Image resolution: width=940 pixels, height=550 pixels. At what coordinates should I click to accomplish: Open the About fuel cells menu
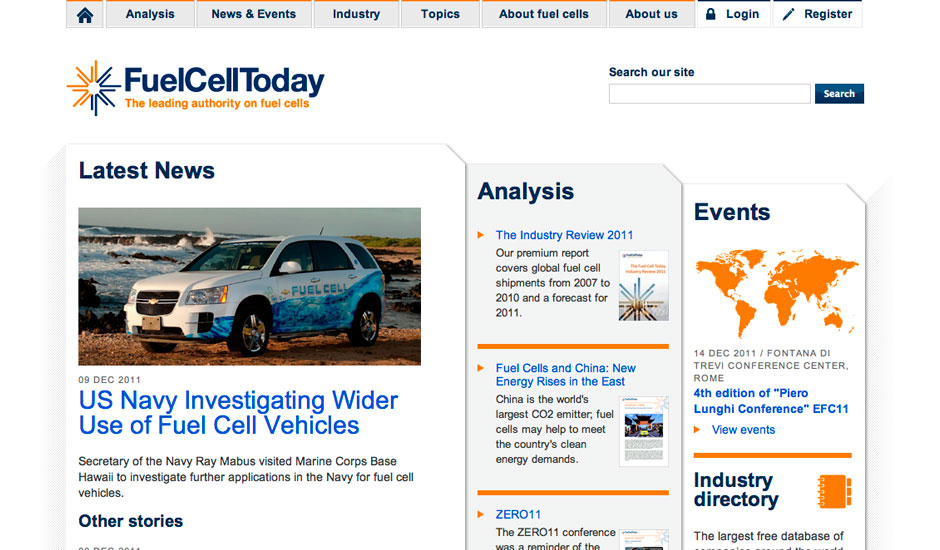544,14
